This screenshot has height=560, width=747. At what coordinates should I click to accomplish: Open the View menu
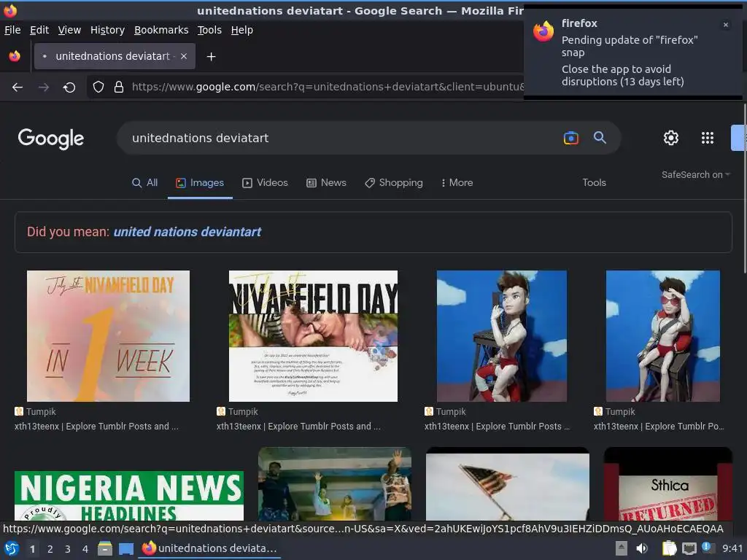tap(69, 30)
